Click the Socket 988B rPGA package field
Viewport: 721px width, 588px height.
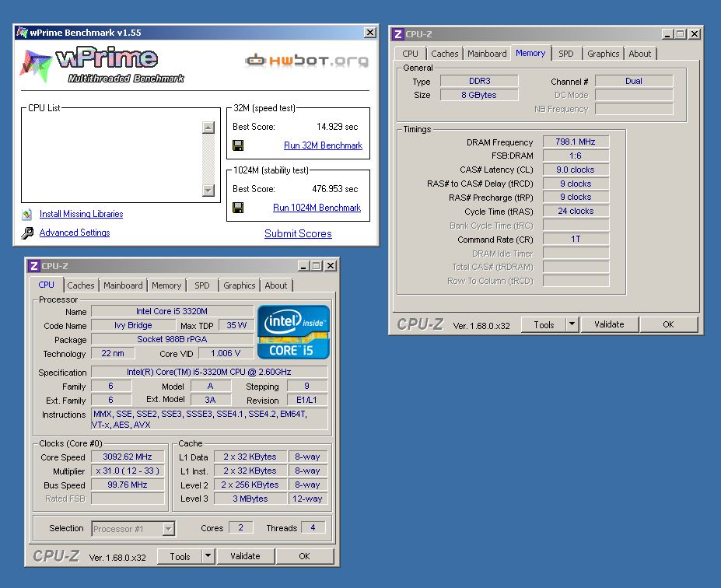point(172,339)
